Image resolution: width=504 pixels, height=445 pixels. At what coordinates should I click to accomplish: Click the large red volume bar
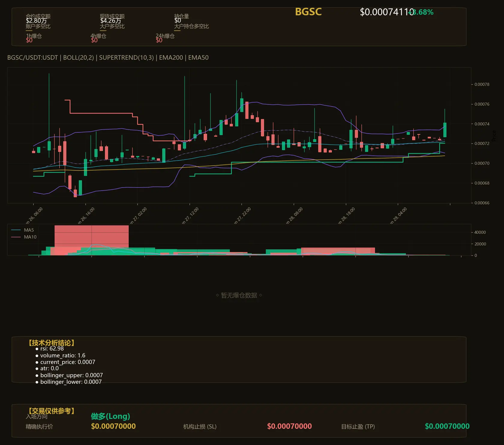click(91, 236)
